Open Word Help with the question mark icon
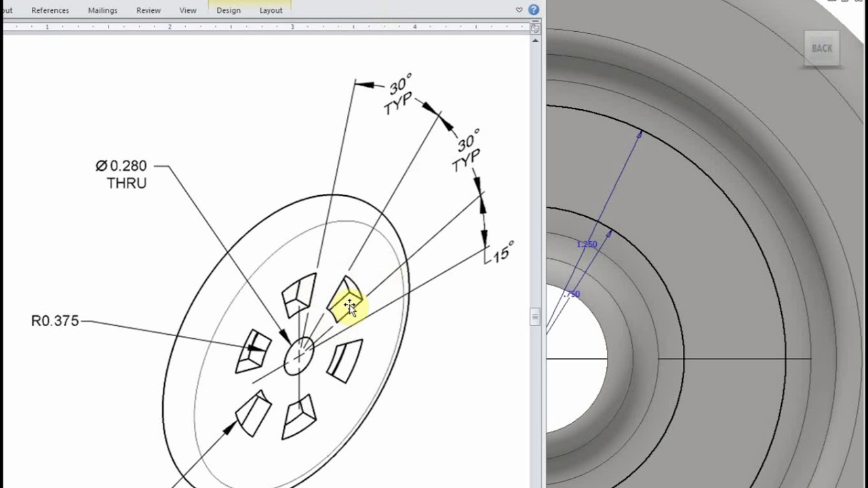868x488 pixels. [x=534, y=9]
